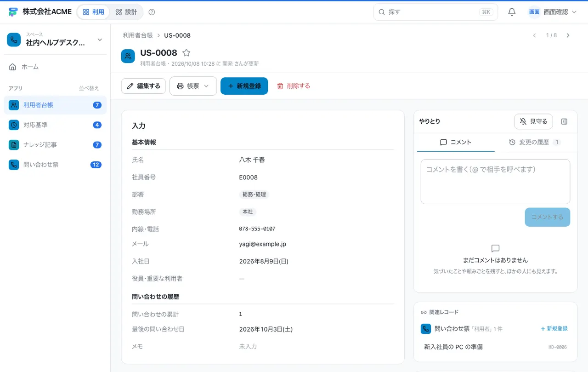Image resolution: width=588 pixels, height=372 pixels.
Task: Click 削除する button
Action: (294, 86)
